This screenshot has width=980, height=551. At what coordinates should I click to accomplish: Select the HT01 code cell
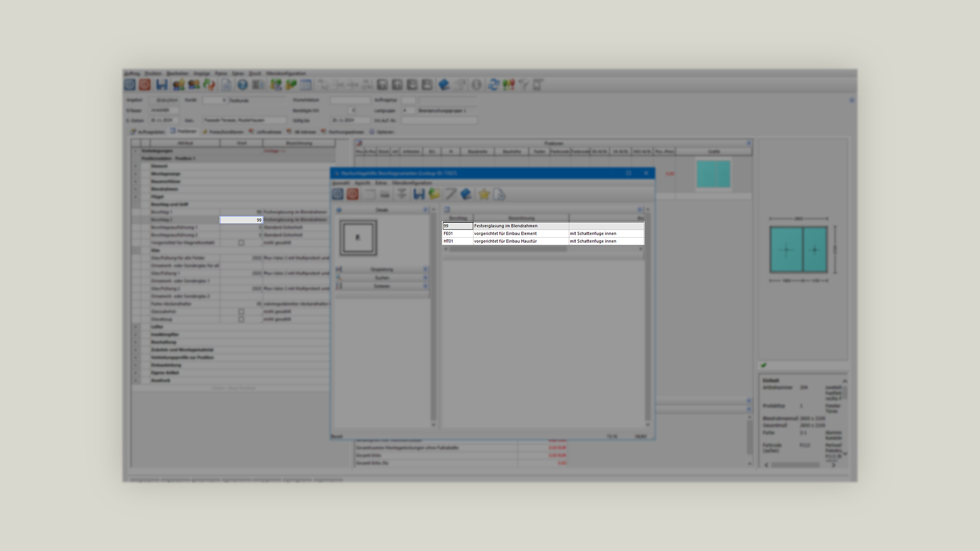457,241
